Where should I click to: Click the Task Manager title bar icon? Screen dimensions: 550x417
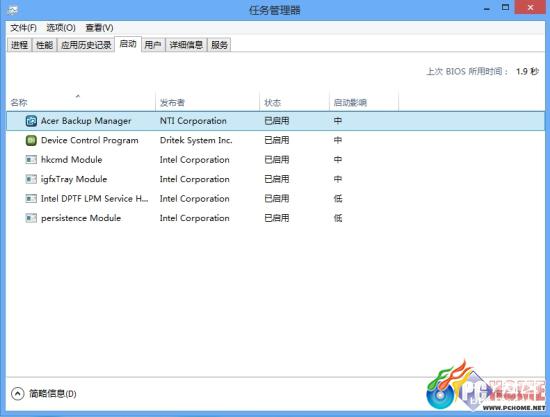[x=13, y=10]
